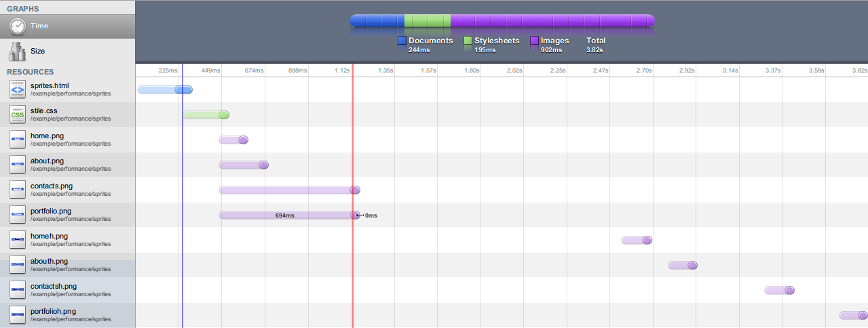Click the sprites.html blue timeline bar
Screen dimensions: 868x328
pyautogui.click(x=165, y=89)
